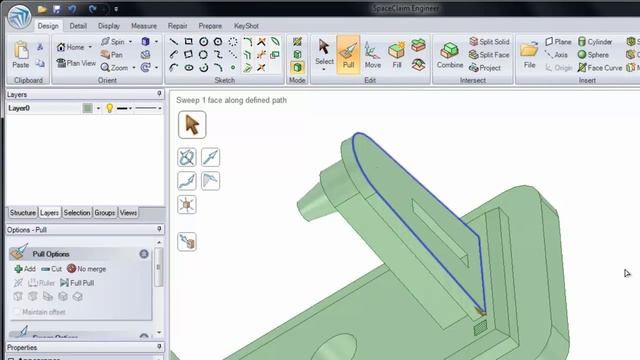
Task: Select the Ellipse sketch tool
Action: coord(189,68)
